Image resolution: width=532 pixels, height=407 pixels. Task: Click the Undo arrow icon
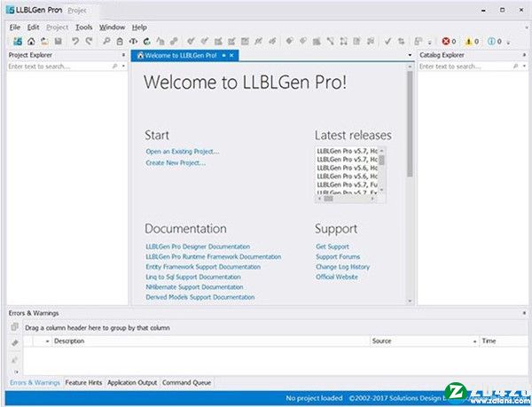coord(75,42)
